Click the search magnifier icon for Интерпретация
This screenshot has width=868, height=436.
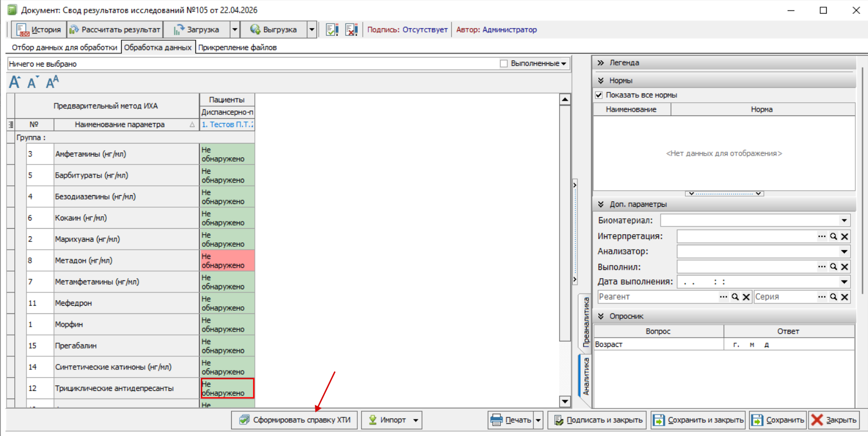tap(833, 236)
